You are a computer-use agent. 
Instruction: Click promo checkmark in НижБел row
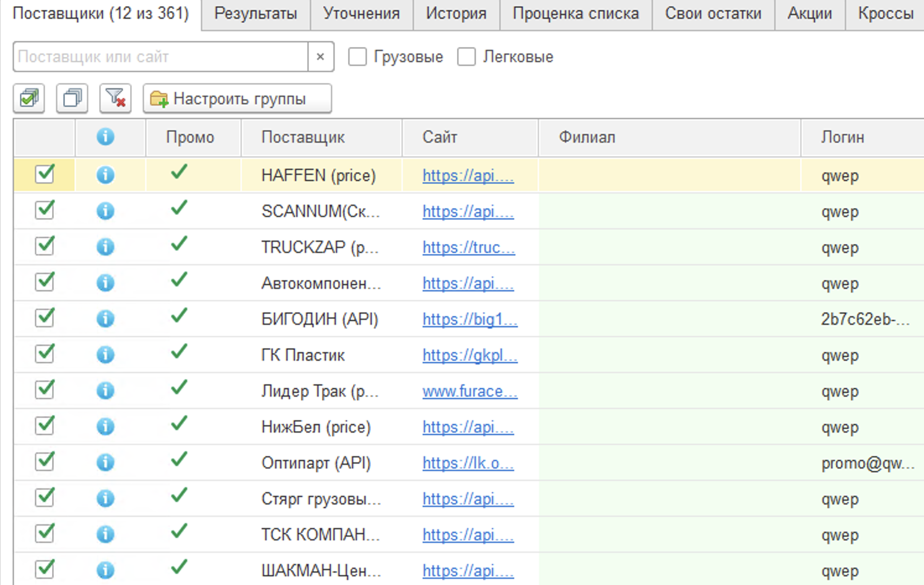pos(179,424)
